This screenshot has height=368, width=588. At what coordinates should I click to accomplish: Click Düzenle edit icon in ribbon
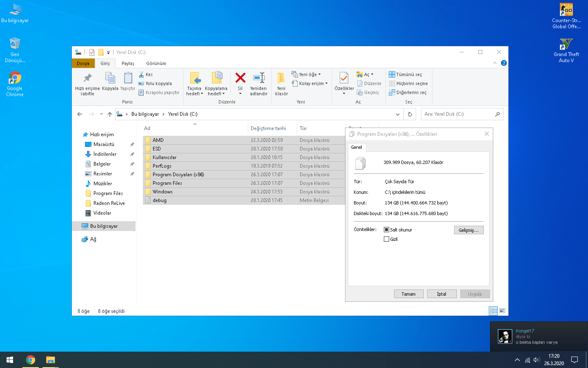click(x=369, y=83)
